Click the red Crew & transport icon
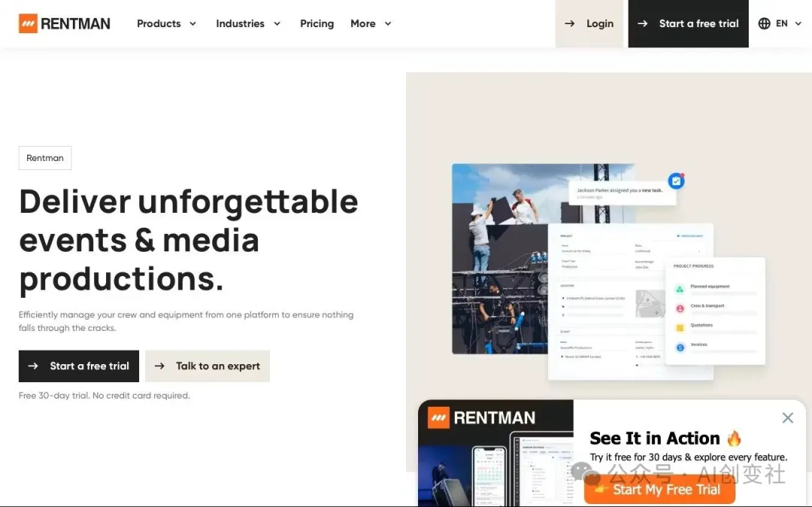 (x=680, y=308)
